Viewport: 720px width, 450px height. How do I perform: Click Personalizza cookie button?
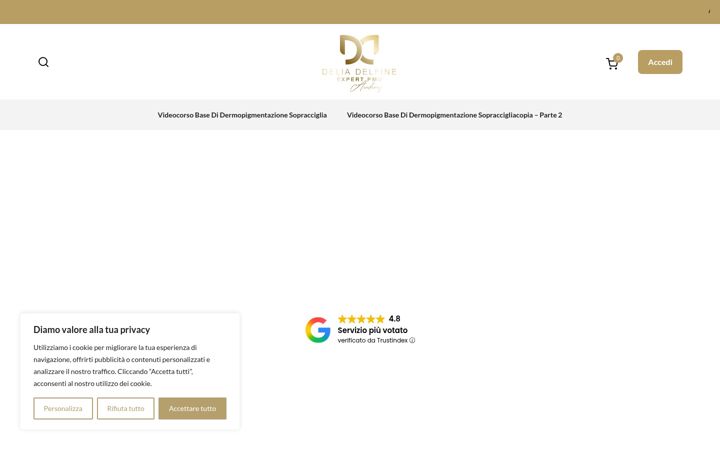pos(63,408)
